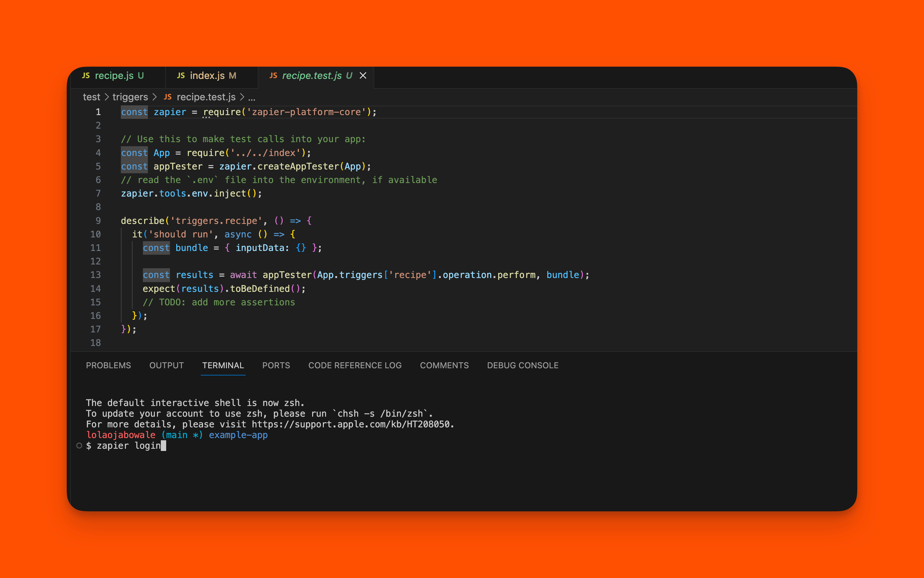Open the CODE REFERENCE LOG tab
Screen dimensions: 924x578
click(355, 365)
